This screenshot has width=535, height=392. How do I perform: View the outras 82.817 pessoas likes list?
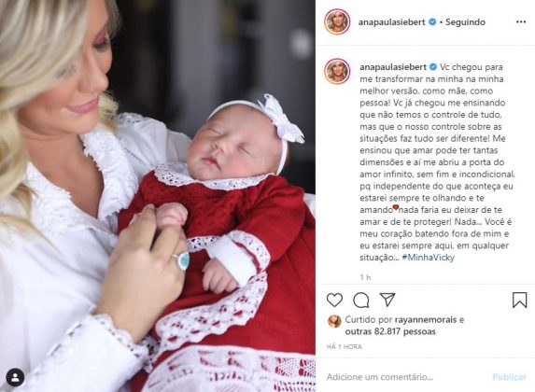tap(390, 331)
